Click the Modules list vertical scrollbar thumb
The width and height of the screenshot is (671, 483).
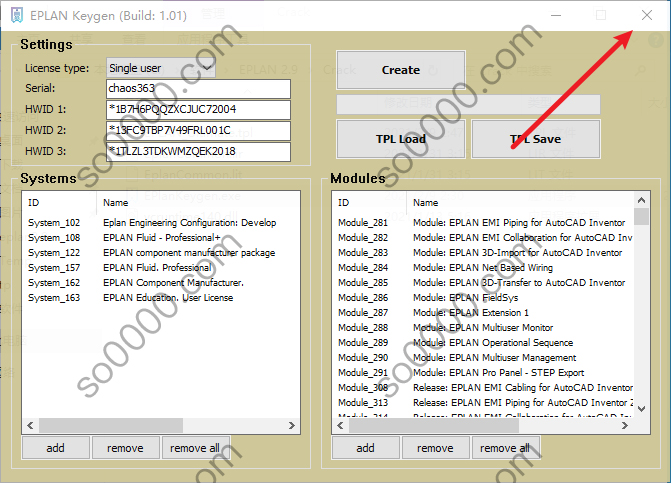[x=641, y=216]
